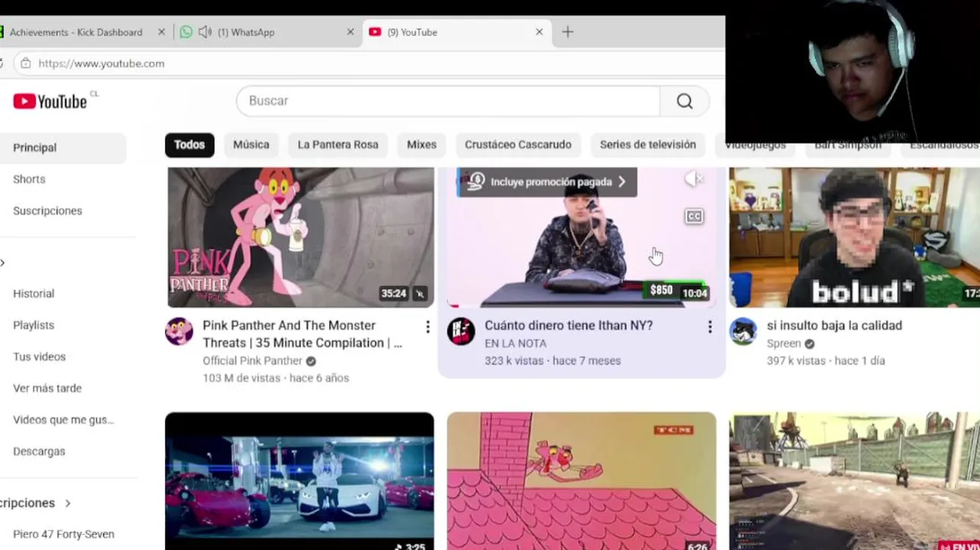Open Videos que me gustan
The image size is (980, 550).
[63, 419]
